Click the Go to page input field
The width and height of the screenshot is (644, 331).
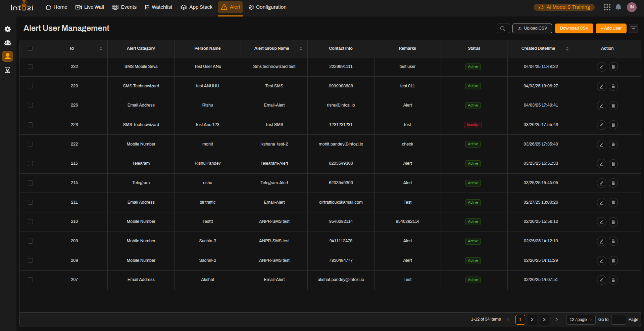(618, 320)
